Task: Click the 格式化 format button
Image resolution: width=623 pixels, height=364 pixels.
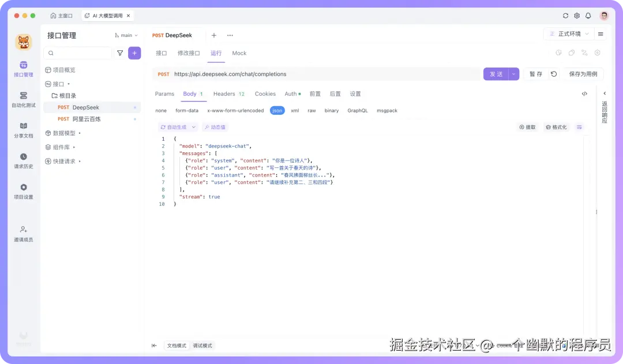Action: [x=556, y=127]
